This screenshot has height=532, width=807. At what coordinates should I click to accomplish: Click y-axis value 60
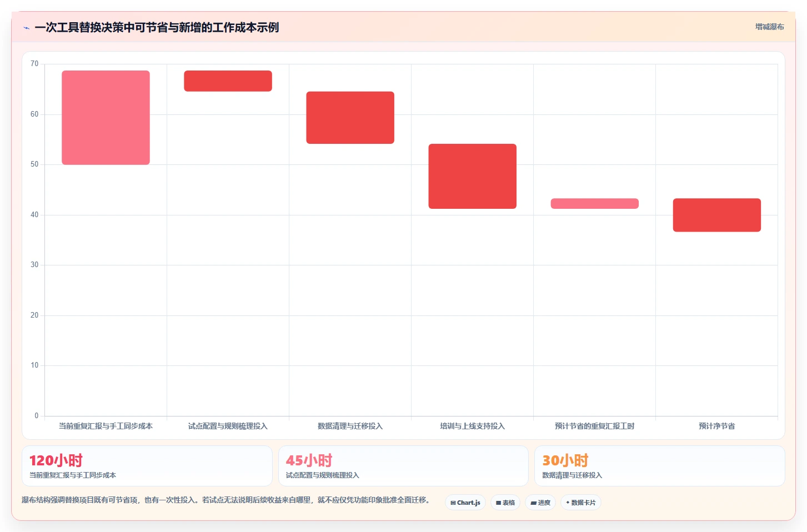point(34,114)
